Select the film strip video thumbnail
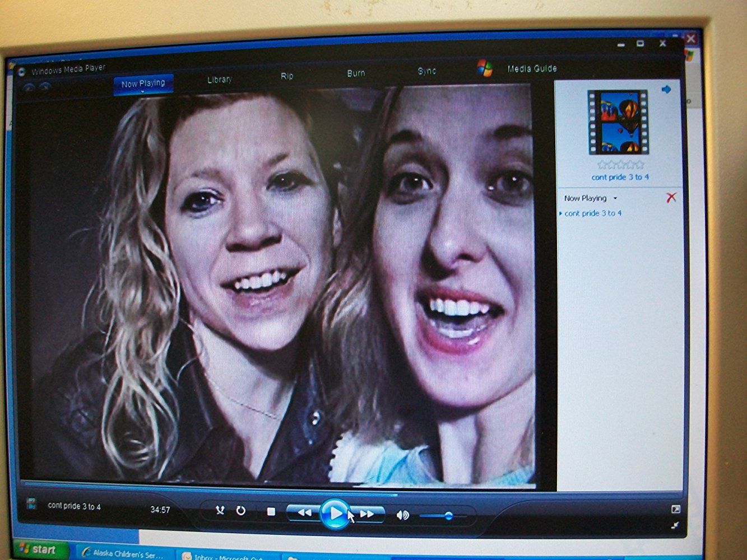The height and width of the screenshot is (560, 747). click(618, 123)
